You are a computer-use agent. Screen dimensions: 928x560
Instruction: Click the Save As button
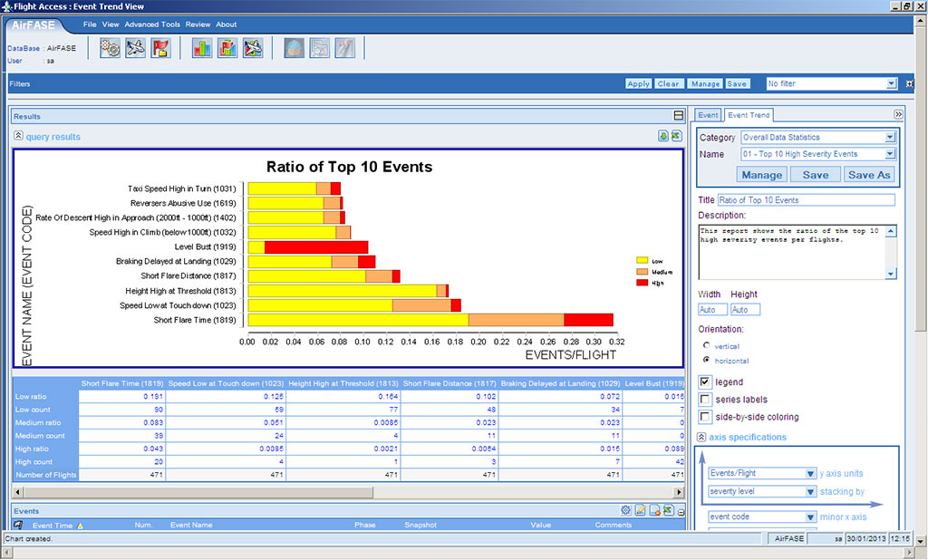pyautogui.click(x=868, y=174)
